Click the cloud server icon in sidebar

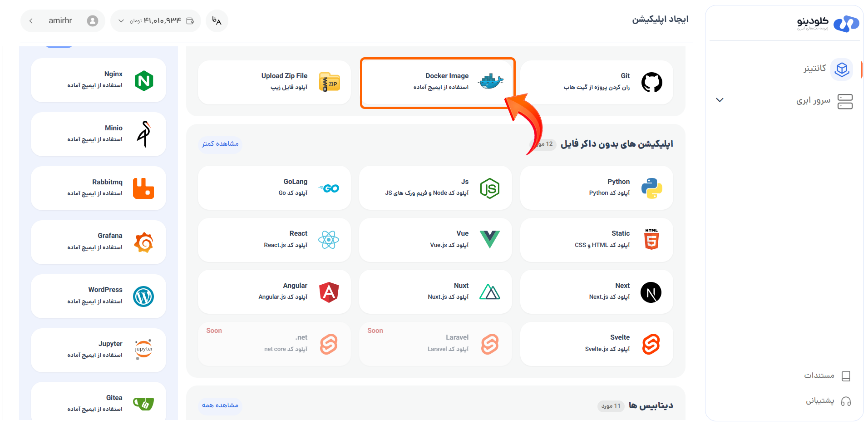coord(845,101)
